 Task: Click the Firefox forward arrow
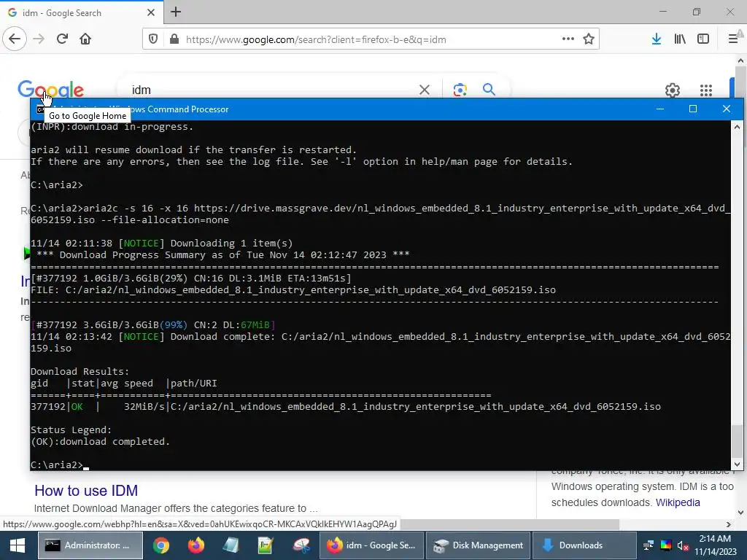(39, 39)
